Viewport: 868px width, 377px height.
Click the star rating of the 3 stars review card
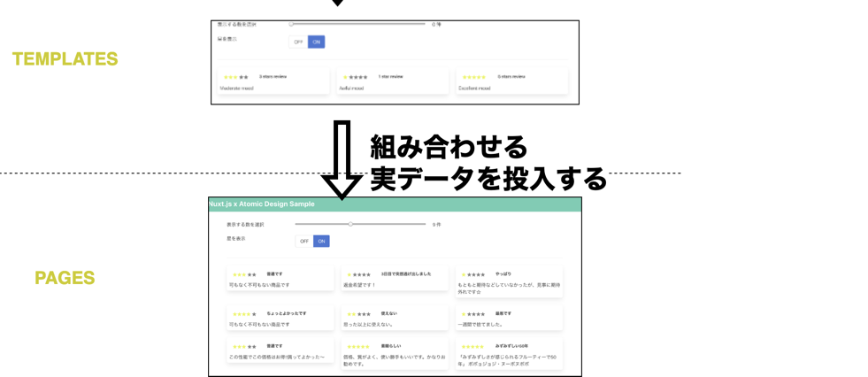coord(236,77)
